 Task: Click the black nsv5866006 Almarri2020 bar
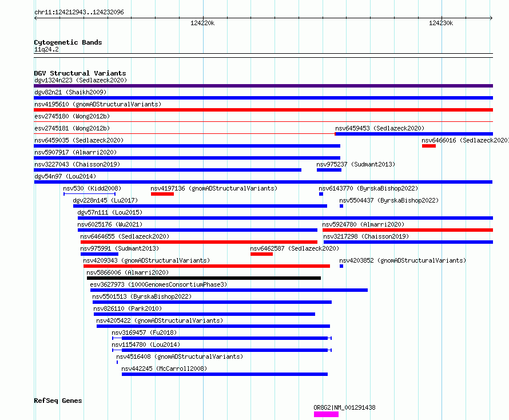[204, 278]
